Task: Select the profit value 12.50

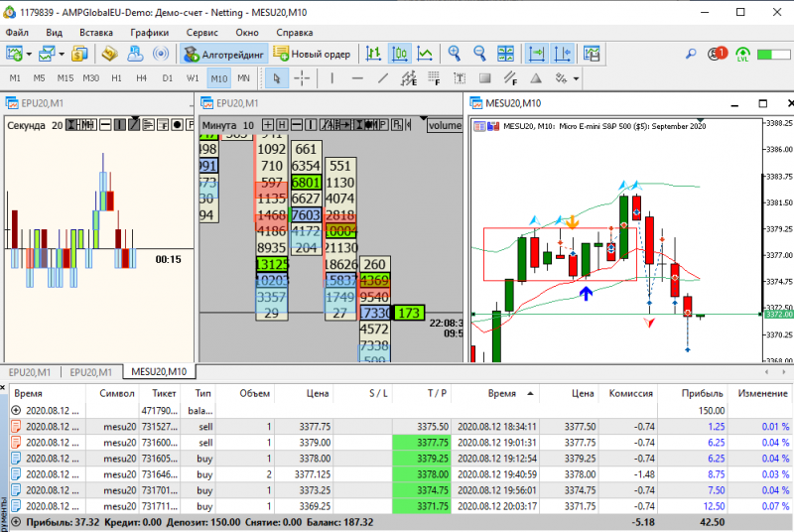Action: [x=714, y=506]
